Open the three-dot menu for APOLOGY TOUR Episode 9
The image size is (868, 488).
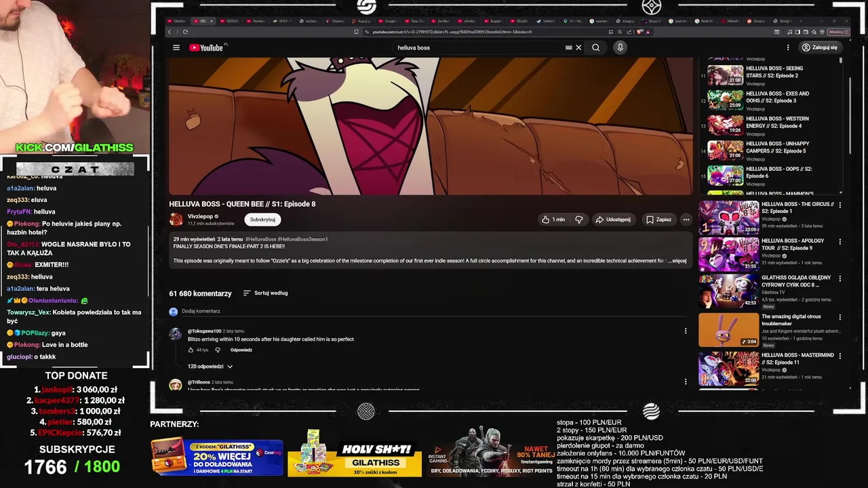[840, 241]
